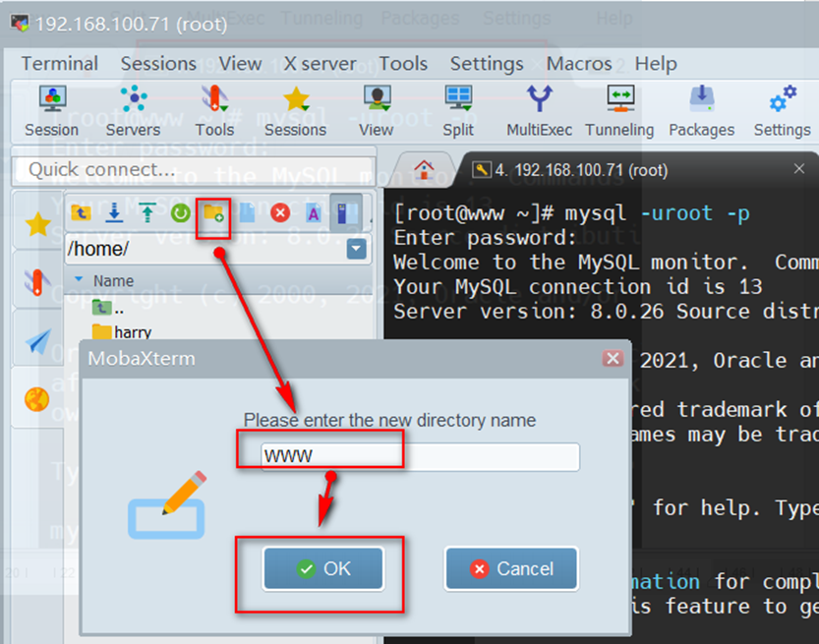
Task: Click the Quick connect field
Action: coord(195,170)
